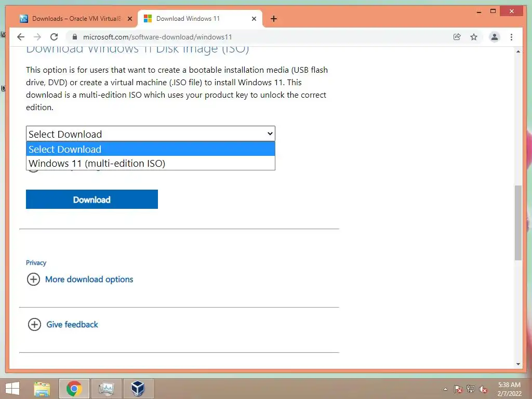Open the Chrome profile avatar menu
532x399 pixels.
[495, 37]
